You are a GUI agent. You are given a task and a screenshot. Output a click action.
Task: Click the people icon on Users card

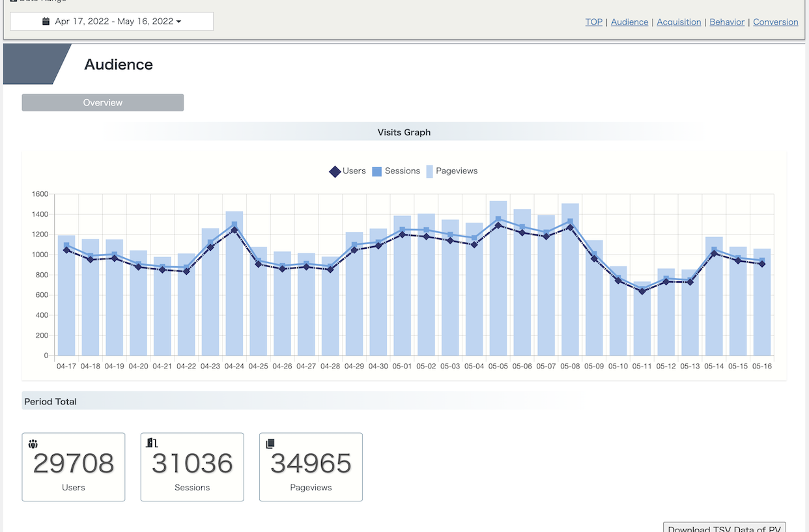(x=33, y=444)
